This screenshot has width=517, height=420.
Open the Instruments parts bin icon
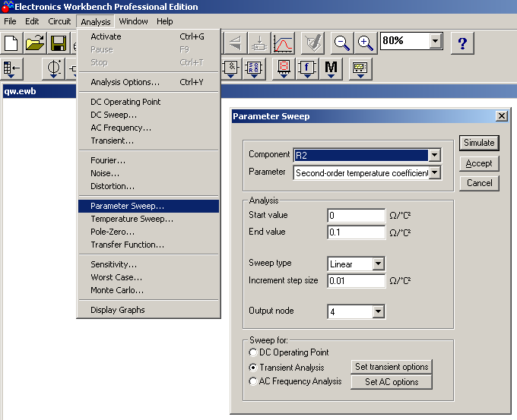click(360, 69)
